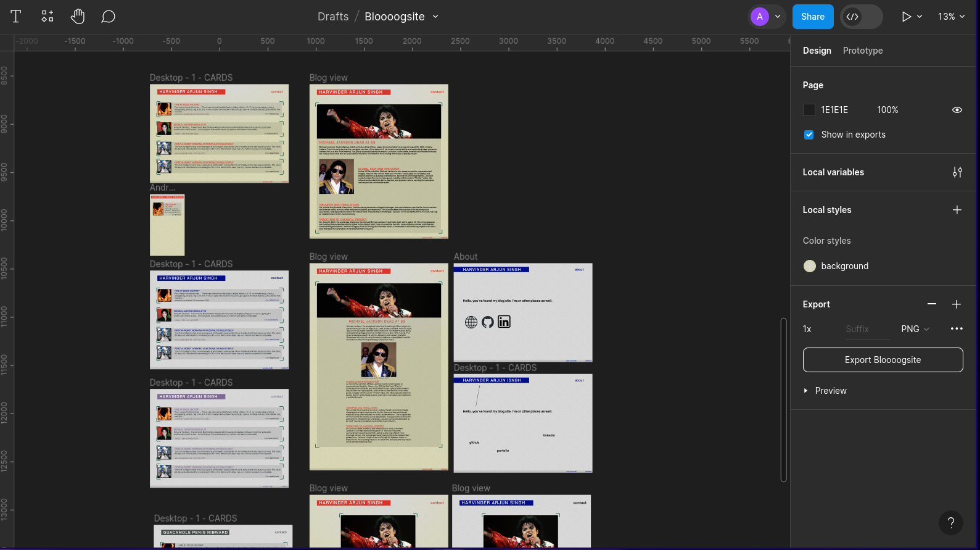Viewport: 980px width, 550px height.
Task: Switch to the Design tab
Action: 817,51
